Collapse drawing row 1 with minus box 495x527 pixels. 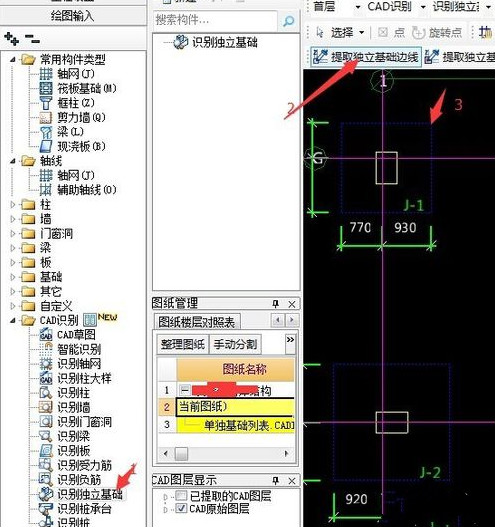click(x=184, y=390)
